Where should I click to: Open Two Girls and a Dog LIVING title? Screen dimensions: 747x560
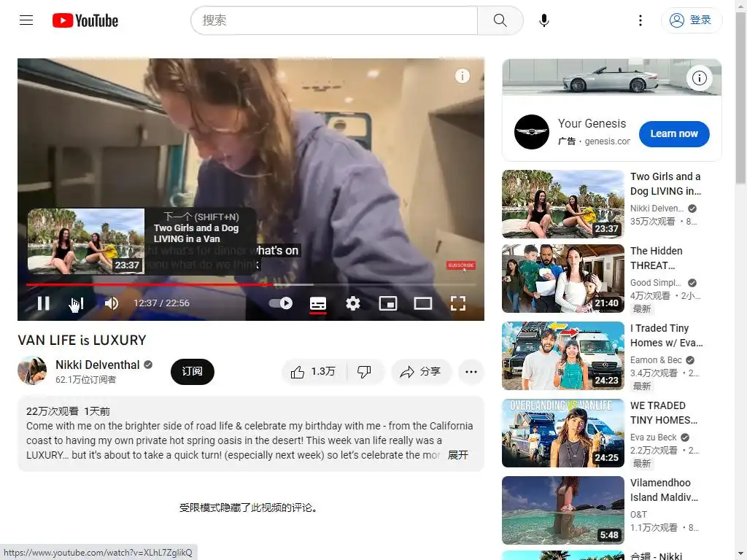pos(665,184)
